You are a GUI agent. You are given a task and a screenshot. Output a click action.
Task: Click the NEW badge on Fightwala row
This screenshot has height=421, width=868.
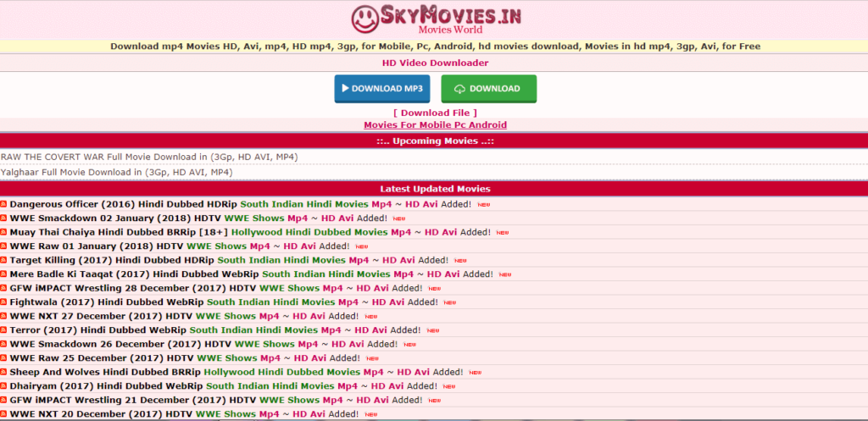449,302
